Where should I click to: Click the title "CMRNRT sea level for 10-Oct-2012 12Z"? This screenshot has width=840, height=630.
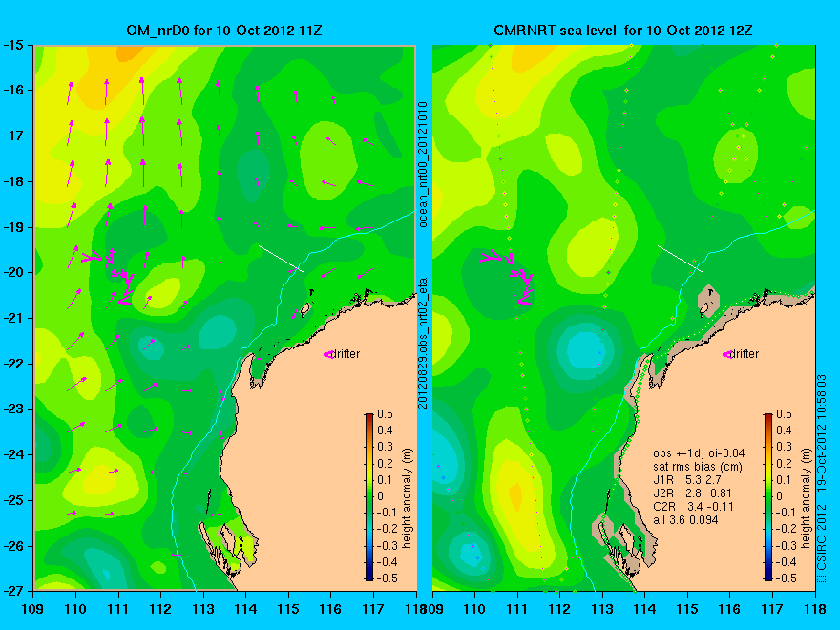pyautogui.click(x=623, y=31)
